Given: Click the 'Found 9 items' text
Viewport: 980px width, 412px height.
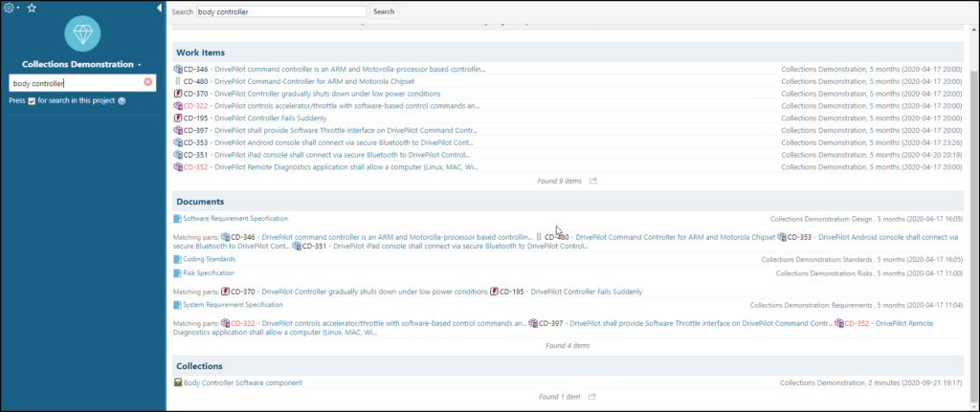Looking at the screenshot, I should click(x=559, y=181).
